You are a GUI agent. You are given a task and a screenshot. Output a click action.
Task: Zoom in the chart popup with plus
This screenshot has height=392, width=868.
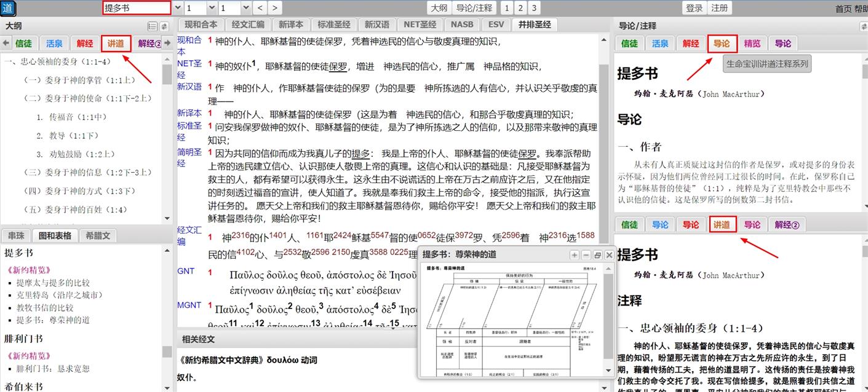(574, 255)
